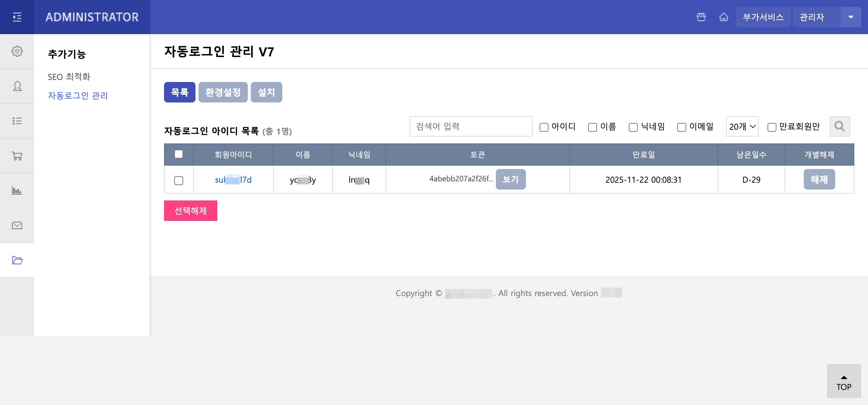Select the member management person icon
The image size is (868, 405).
pos(17,86)
